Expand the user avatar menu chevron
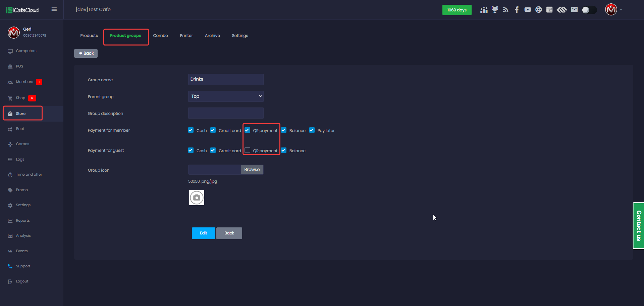This screenshot has height=306, width=644. coord(621,10)
